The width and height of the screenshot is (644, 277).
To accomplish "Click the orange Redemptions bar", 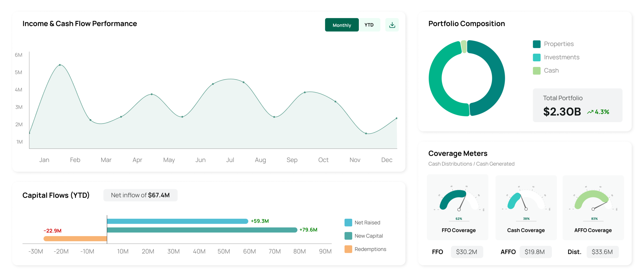I will (75, 239).
